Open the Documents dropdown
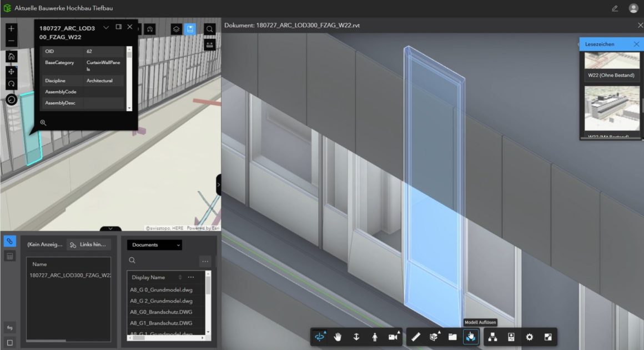 (x=154, y=245)
